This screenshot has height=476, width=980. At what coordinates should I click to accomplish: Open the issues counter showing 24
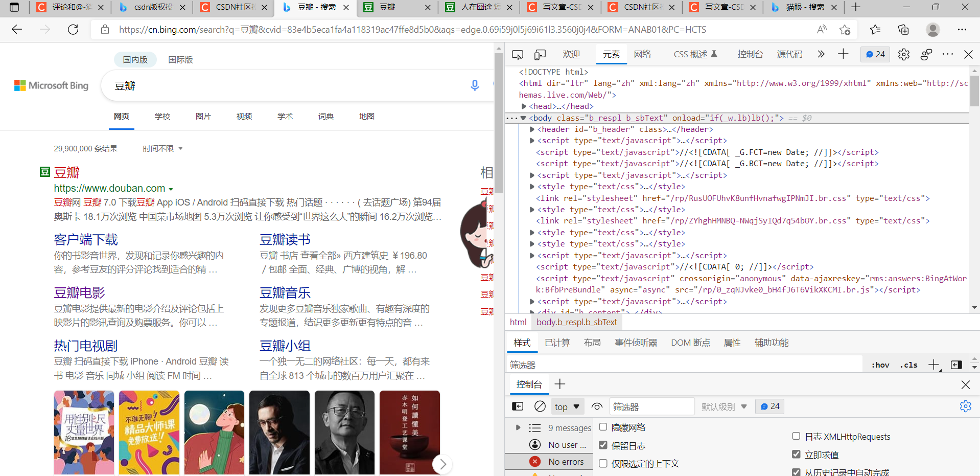click(x=874, y=54)
